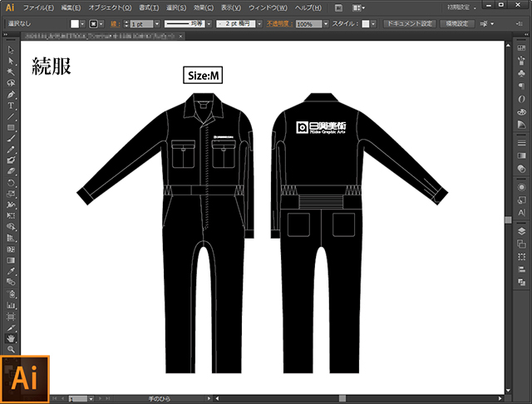Open the 均等 stroke profile dropdown

click(x=209, y=24)
